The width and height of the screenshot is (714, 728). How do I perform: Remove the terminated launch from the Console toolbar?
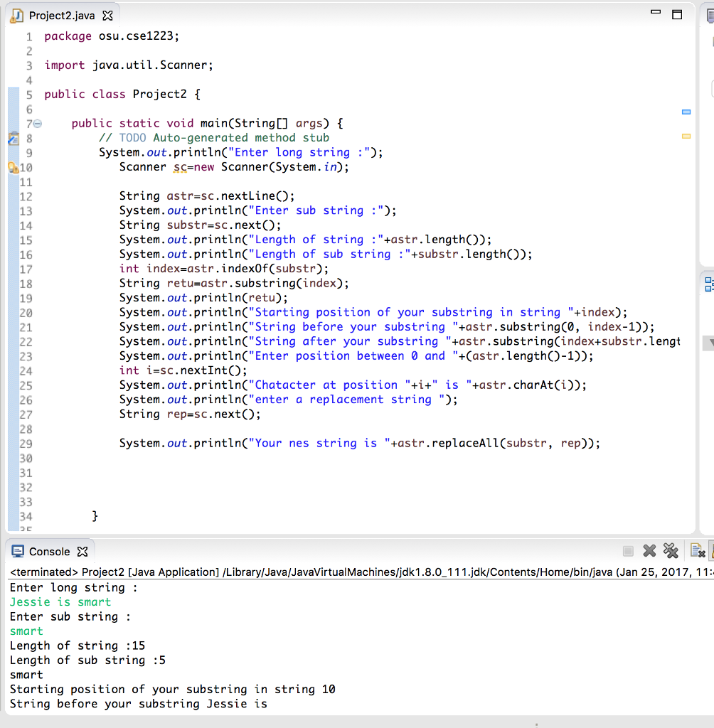[x=649, y=552]
